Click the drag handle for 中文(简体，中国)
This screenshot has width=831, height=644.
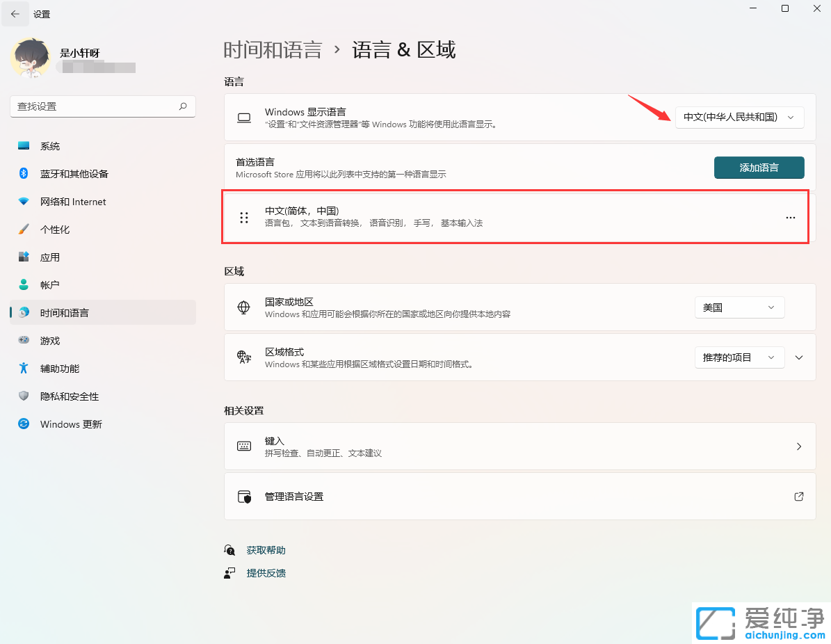[244, 217]
